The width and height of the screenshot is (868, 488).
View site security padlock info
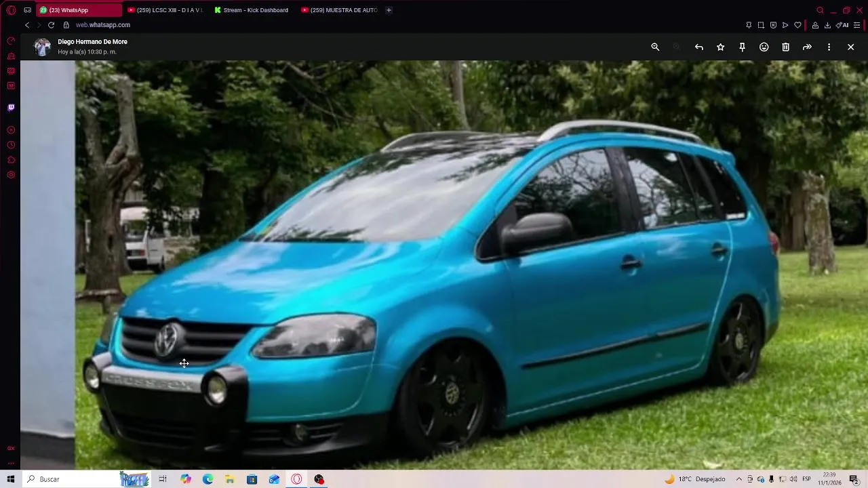click(66, 25)
